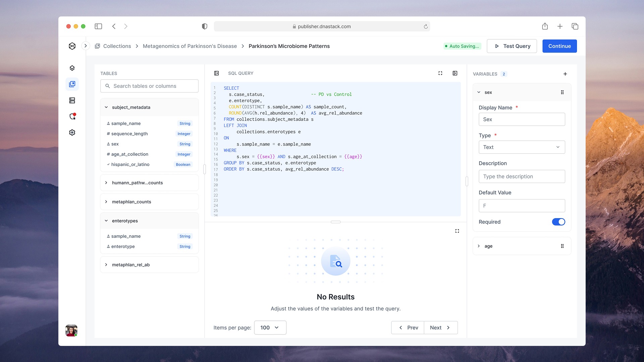Open drag handle menu for sex variable
Screen dimensions: 644x362
coord(562,92)
